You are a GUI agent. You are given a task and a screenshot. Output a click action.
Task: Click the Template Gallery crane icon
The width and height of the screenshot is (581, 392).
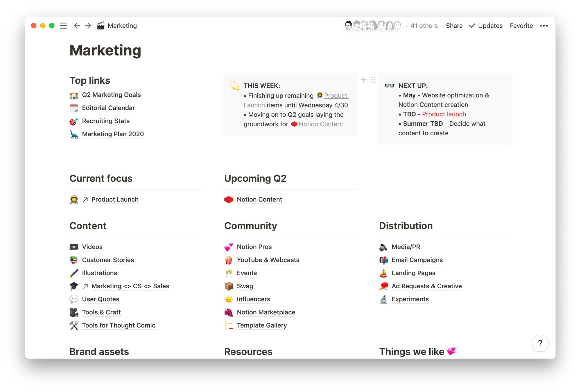click(229, 325)
